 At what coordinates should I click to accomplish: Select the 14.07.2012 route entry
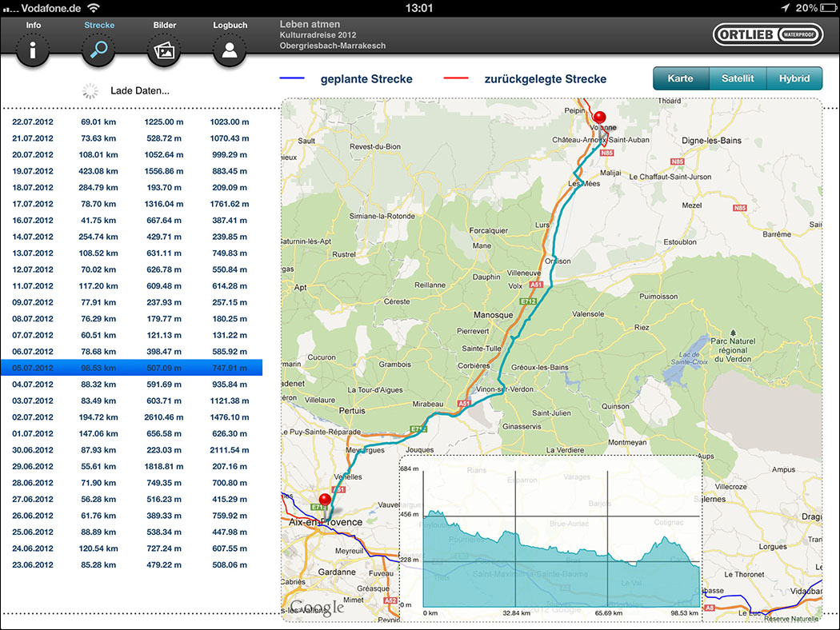click(131, 237)
